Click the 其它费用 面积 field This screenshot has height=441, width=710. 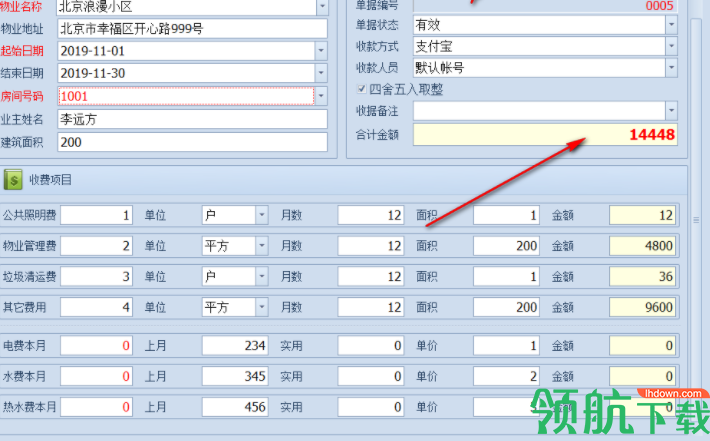point(506,307)
